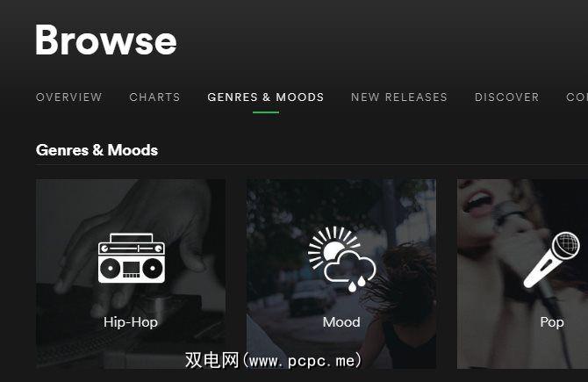Click the partially visible tab after Discover

click(x=577, y=97)
